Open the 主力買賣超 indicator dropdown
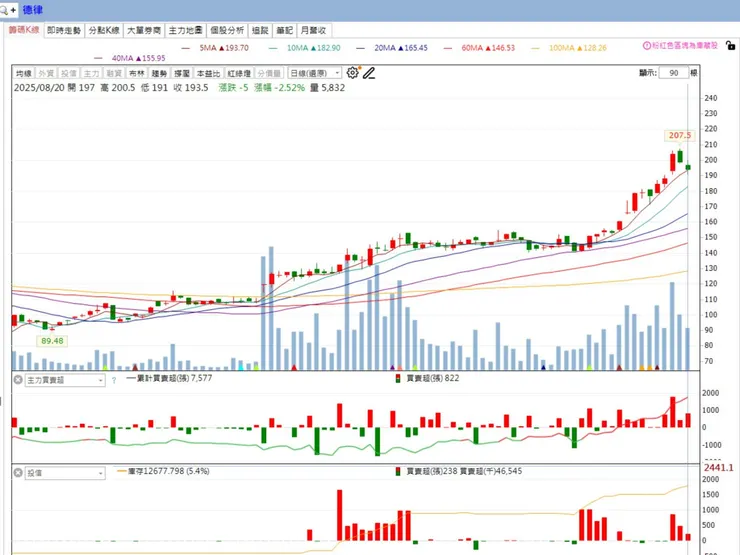The width and height of the screenshot is (740, 555). (x=65, y=380)
